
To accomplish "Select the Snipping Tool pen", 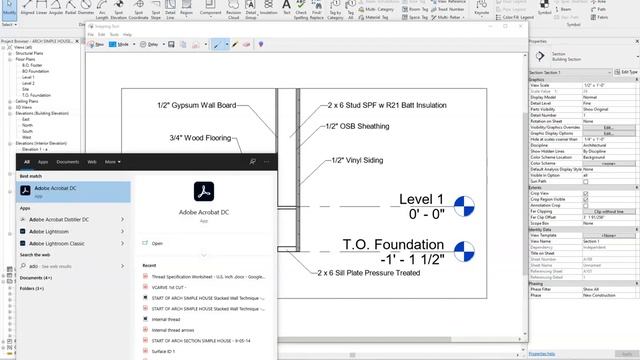I will point(217,44).
